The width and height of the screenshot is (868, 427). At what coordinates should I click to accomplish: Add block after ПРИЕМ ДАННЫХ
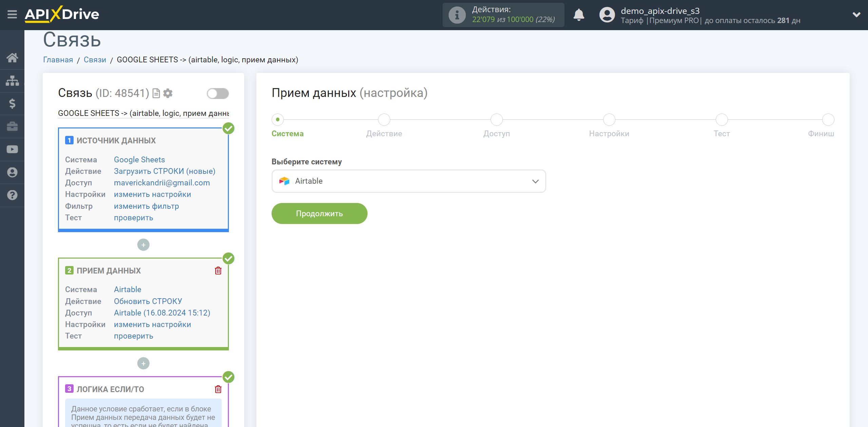coord(143,364)
